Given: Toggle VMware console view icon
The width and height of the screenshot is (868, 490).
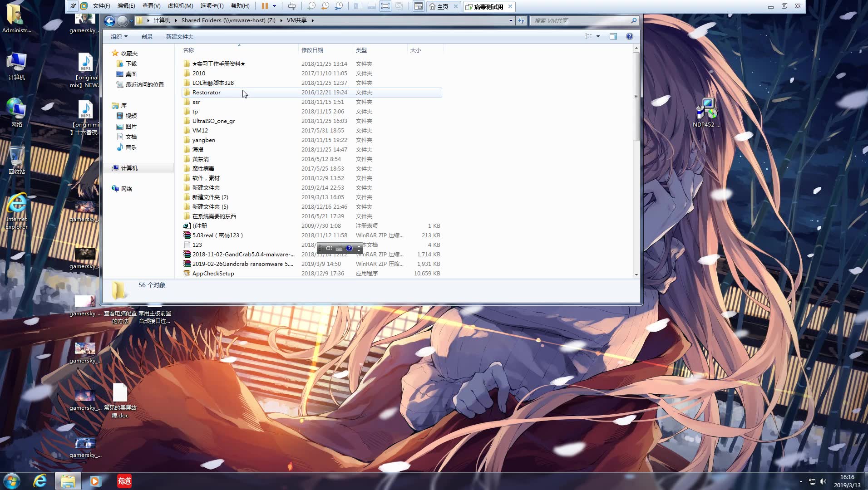Looking at the screenshot, I should click(418, 6).
